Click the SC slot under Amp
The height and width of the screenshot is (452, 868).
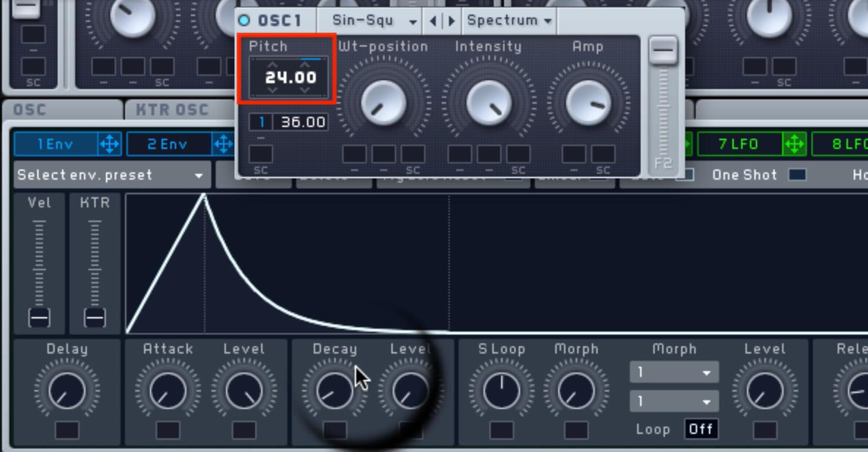[603, 154]
